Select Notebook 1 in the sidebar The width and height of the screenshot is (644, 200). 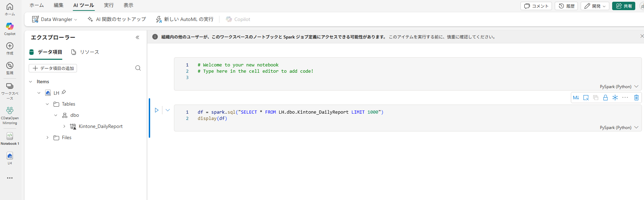click(10, 138)
